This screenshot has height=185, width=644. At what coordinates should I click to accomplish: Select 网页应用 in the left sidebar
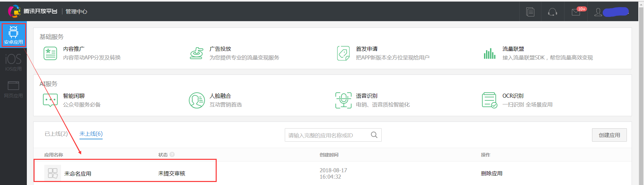(x=13, y=89)
